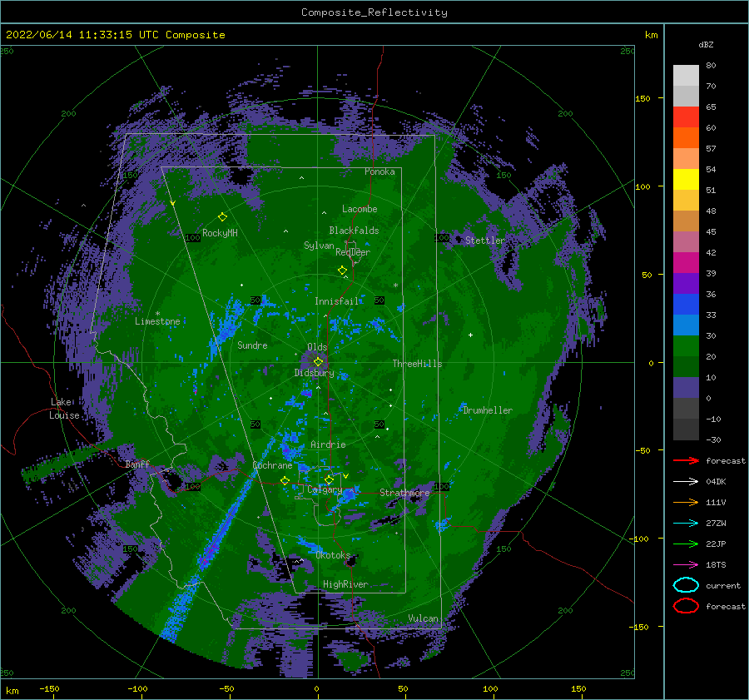The height and width of the screenshot is (700, 749).
Task: Select the magenta 18TS arrow in the legend
Action: click(686, 564)
